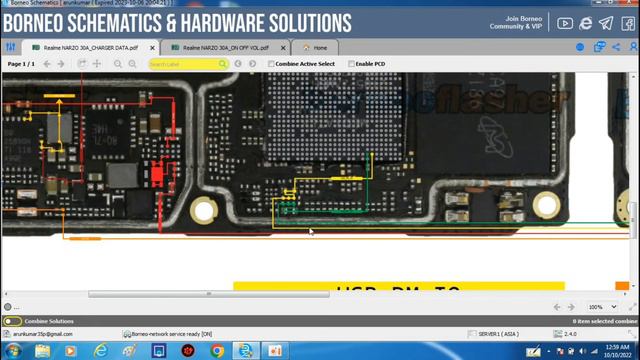640x360 pixels.
Task: Toggle fullscreen expand icon at bottom right
Action: click(x=633, y=307)
